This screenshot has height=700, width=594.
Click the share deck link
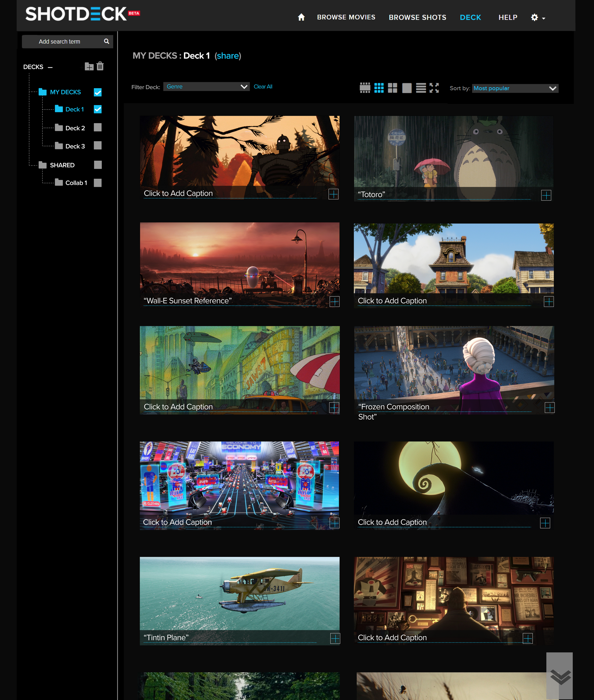tap(228, 56)
